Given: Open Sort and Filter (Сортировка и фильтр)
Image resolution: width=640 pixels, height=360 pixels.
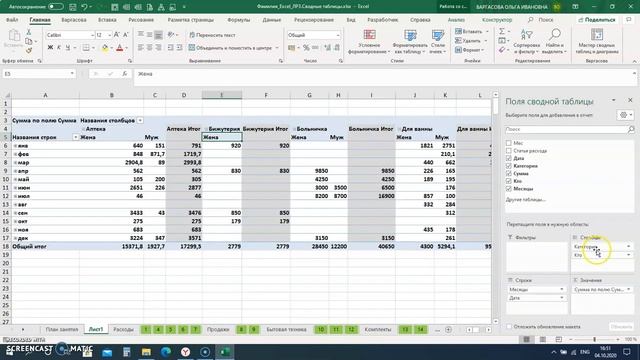Looking at the screenshot, I should point(527,42).
